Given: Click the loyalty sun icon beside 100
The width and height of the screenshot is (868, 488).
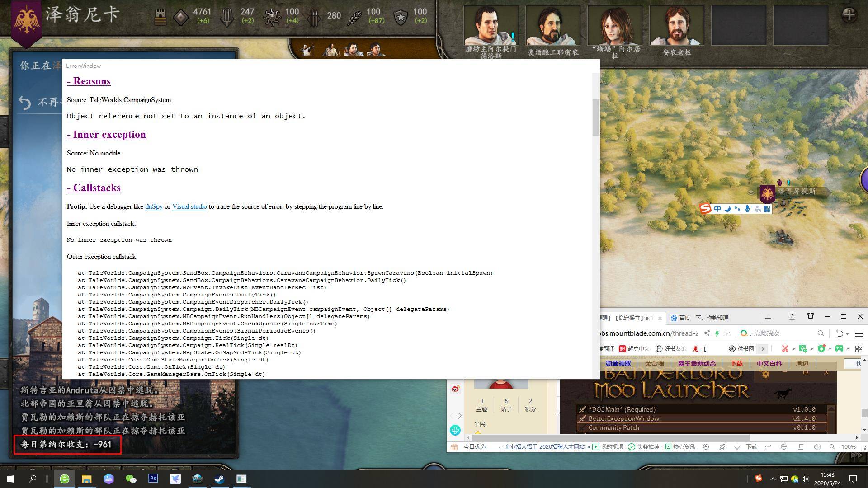Looking at the screenshot, I should coord(272,17).
